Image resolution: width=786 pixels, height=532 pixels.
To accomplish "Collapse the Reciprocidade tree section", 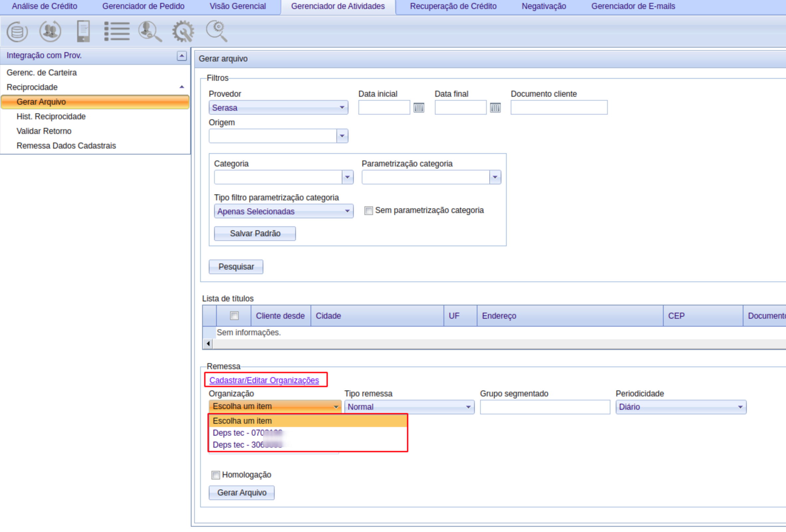I will (182, 87).
